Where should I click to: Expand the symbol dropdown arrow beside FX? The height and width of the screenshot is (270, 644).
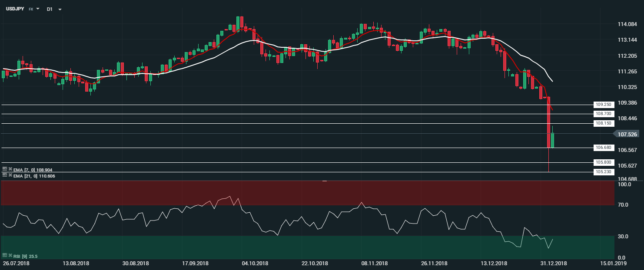tap(38, 9)
